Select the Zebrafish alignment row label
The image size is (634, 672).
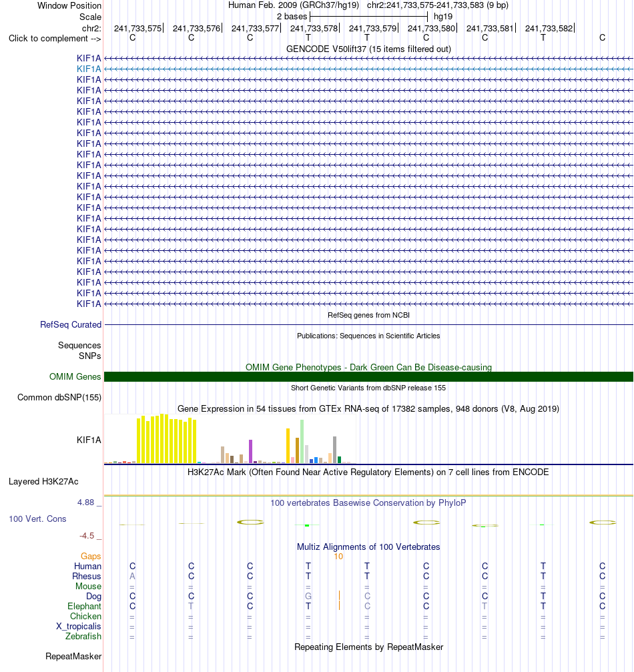click(83, 636)
